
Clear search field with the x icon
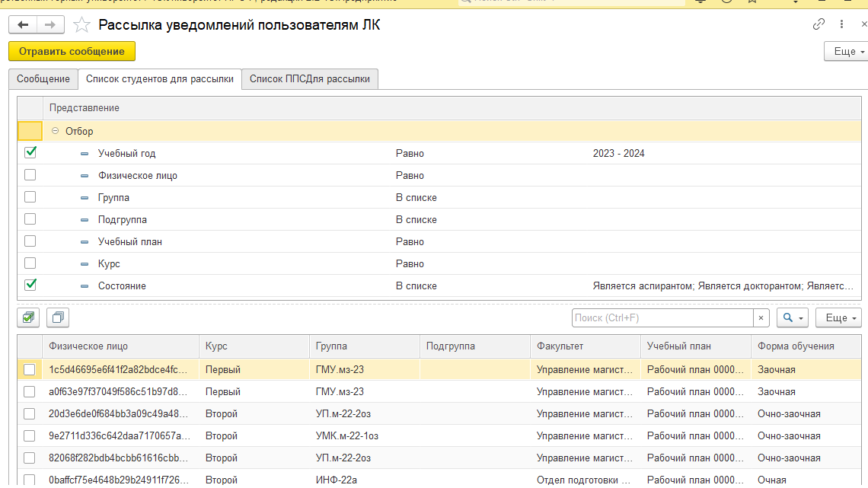tap(761, 317)
